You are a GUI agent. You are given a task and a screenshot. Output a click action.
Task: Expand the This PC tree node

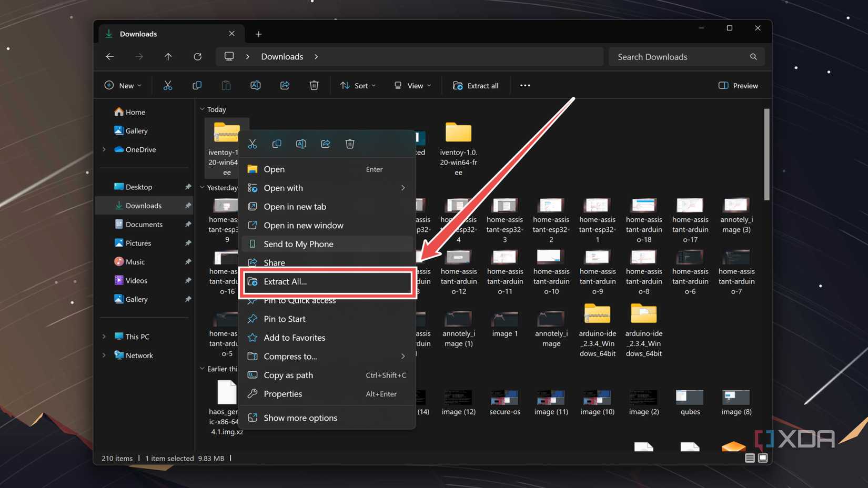pos(104,337)
